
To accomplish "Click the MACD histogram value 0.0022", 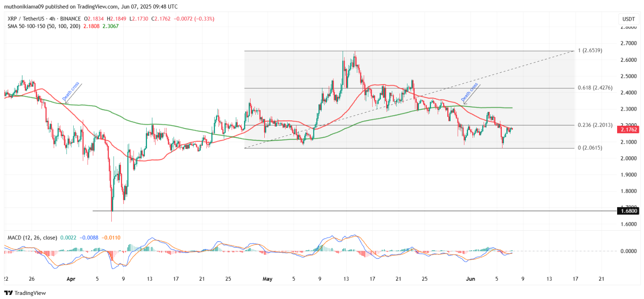I will [x=68, y=238].
